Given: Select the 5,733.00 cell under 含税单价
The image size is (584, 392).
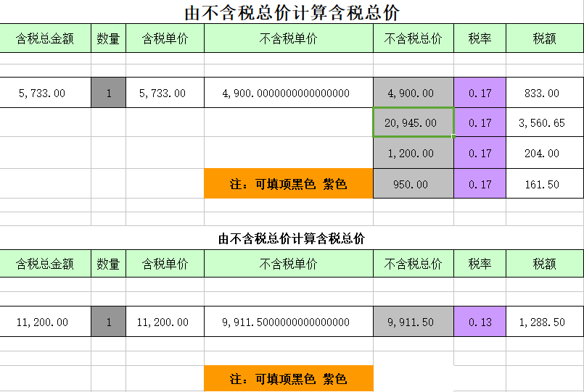Looking at the screenshot, I should click(165, 93).
